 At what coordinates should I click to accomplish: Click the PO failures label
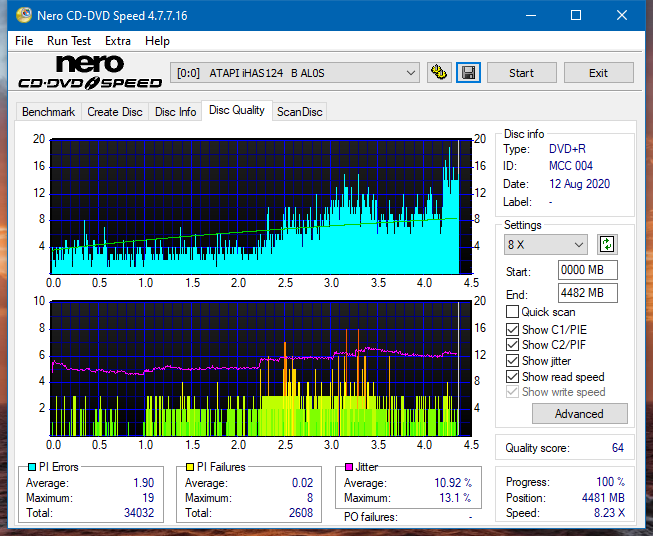(x=371, y=517)
